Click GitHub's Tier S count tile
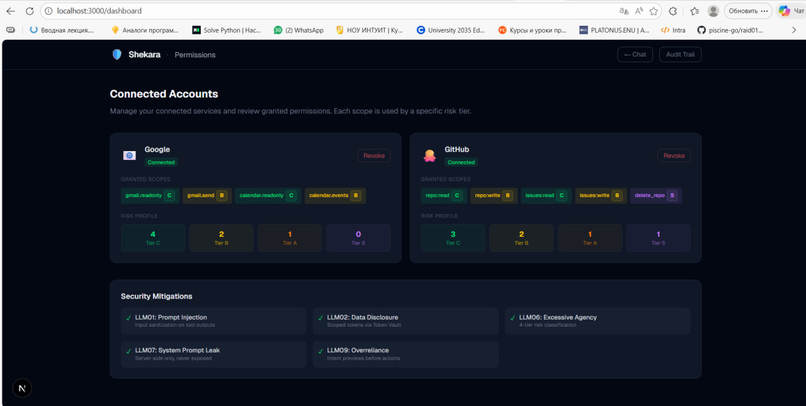This screenshot has height=406, width=806. (x=658, y=238)
